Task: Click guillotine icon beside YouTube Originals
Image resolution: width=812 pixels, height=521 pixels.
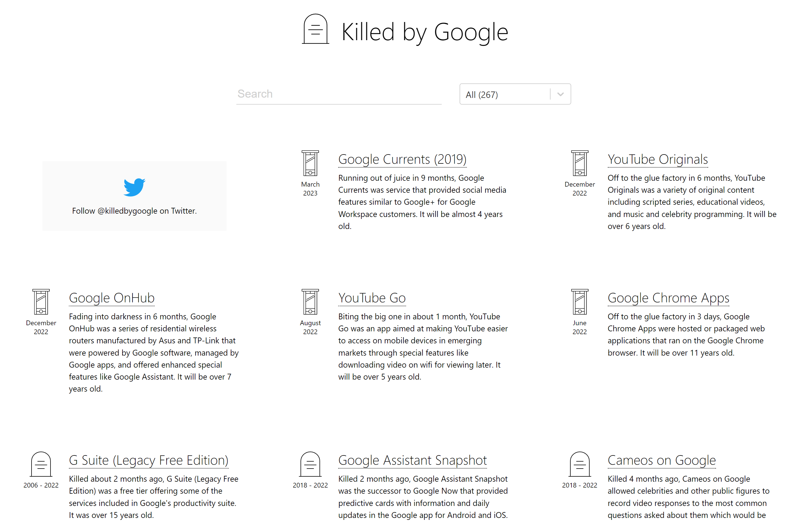Action: (580, 163)
